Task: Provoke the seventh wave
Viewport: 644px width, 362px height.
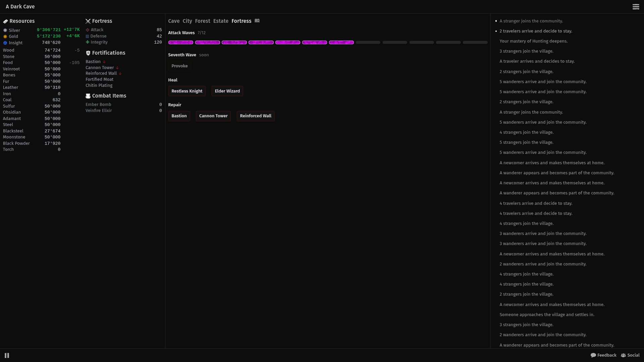Action: [179, 66]
